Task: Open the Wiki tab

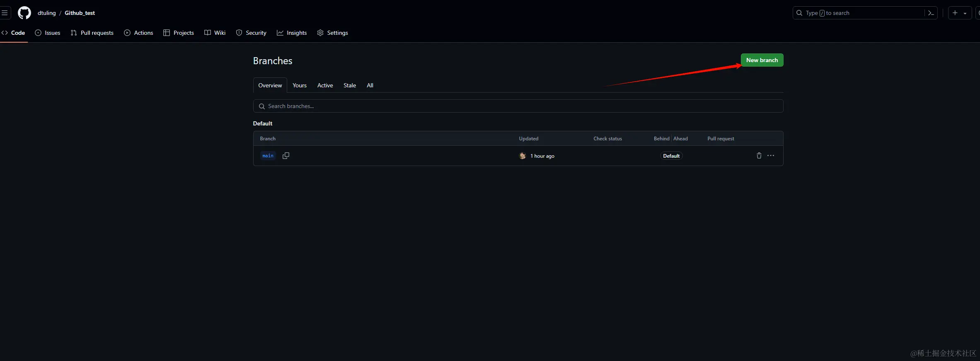Action: pos(215,33)
